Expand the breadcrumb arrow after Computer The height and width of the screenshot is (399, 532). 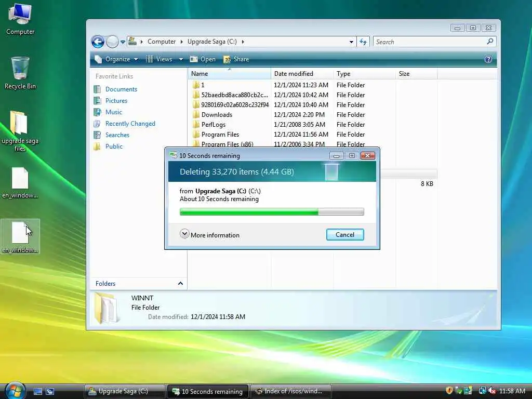pos(181,42)
